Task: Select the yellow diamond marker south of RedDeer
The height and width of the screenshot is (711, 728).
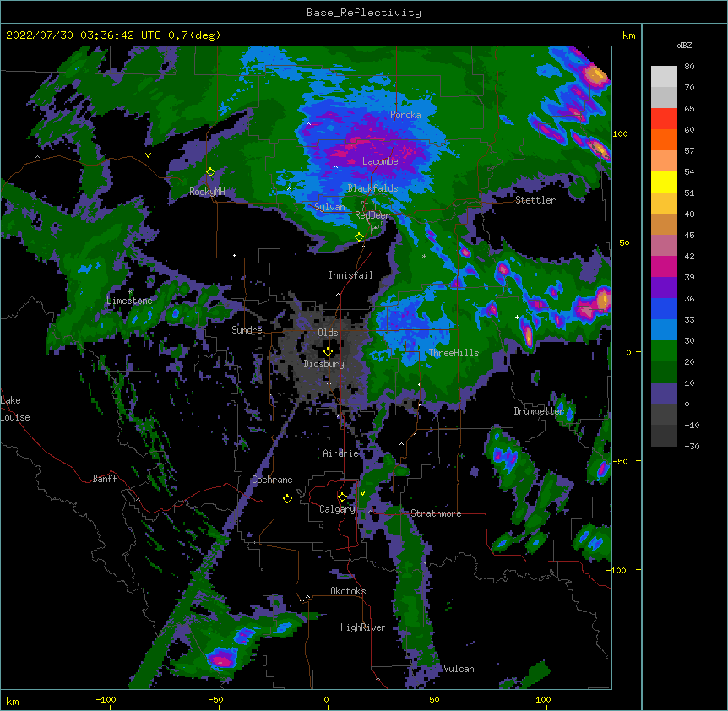Action: coord(360,237)
